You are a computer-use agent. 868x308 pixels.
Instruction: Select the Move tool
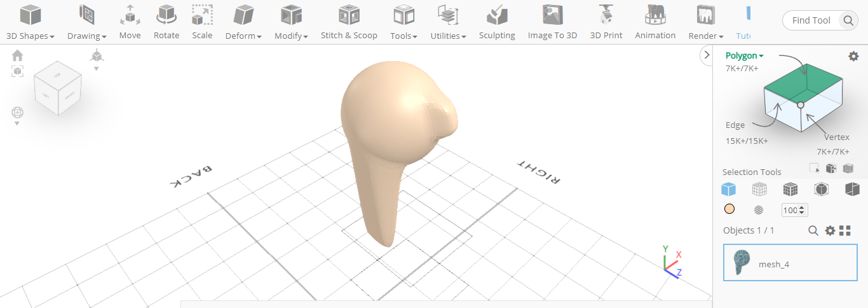130,22
